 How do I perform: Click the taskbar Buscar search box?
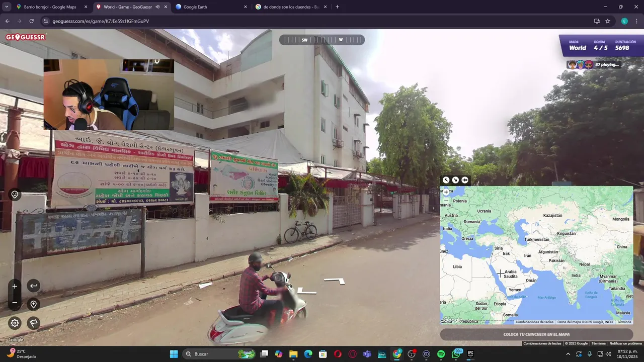[219, 354]
